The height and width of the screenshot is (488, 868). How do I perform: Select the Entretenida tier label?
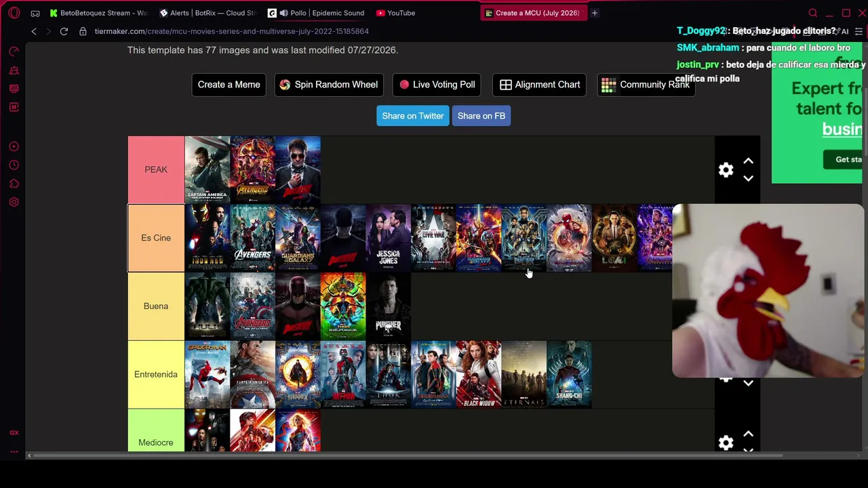156,374
